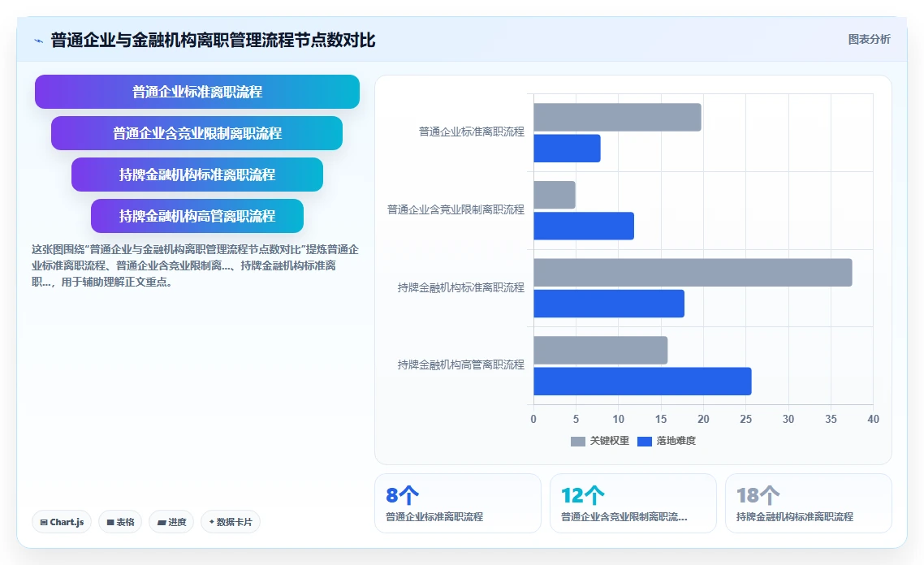
Task: Select the 普通企业标准离职流程 funnel pill
Action: coord(196,92)
